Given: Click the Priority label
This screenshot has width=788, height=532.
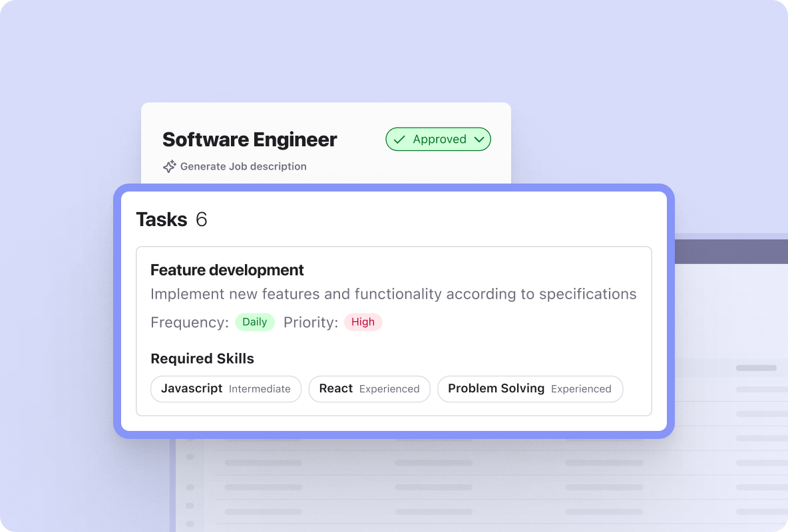Looking at the screenshot, I should (311, 323).
